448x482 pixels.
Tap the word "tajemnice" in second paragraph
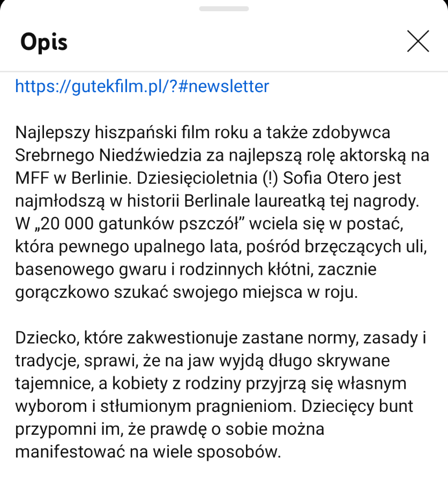[x=55, y=383]
